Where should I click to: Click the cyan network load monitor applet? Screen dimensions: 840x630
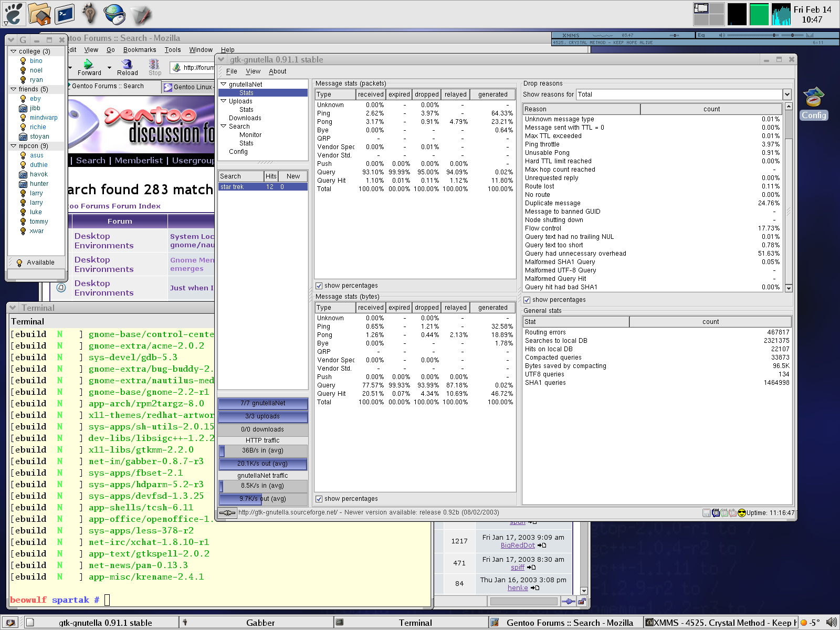[781, 14]
